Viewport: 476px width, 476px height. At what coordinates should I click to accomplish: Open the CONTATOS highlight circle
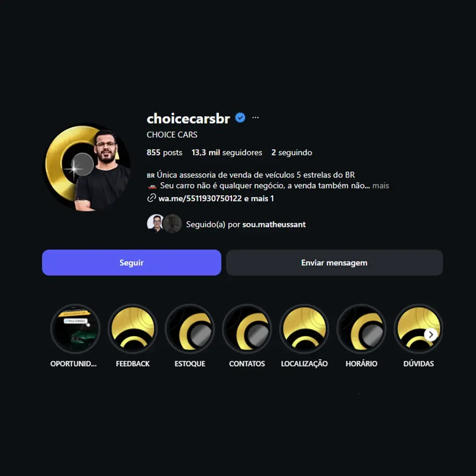pyautogui.click(x=247, y=329)
